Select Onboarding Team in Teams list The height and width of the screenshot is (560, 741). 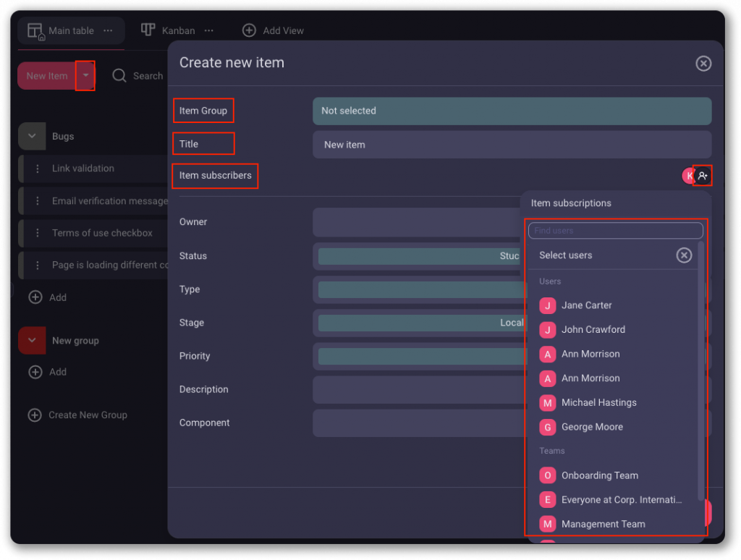599,475
